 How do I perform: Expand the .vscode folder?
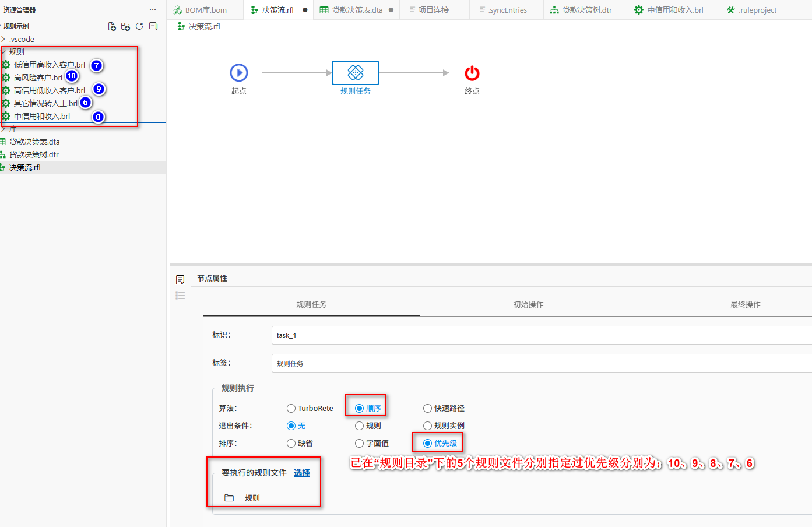(x=3, y=39)
